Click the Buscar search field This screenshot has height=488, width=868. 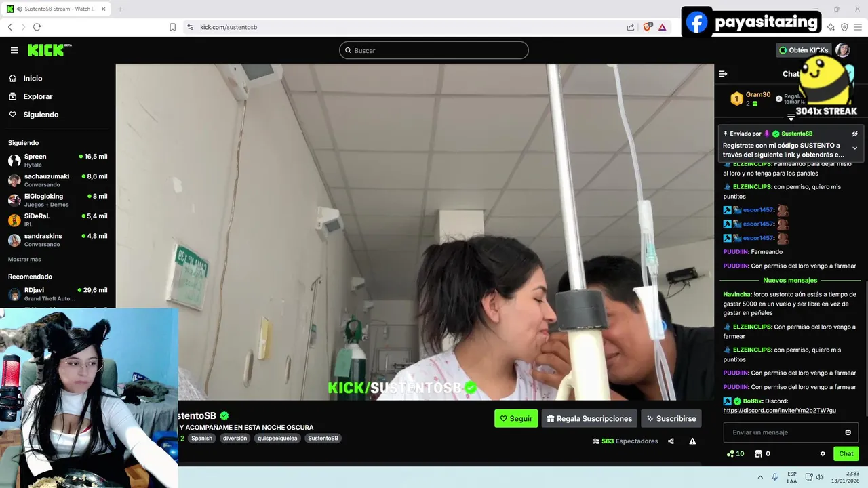click(434, 50)
